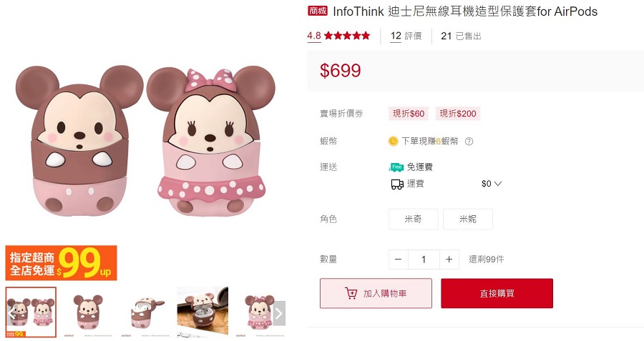Expand the $0 shipping fee dropdown
Screen dimensions: 644x341
[492, 184]
